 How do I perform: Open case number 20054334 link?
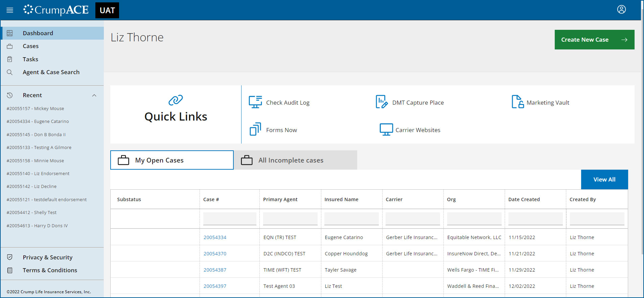pyautogui.click(x=215, y=237)
